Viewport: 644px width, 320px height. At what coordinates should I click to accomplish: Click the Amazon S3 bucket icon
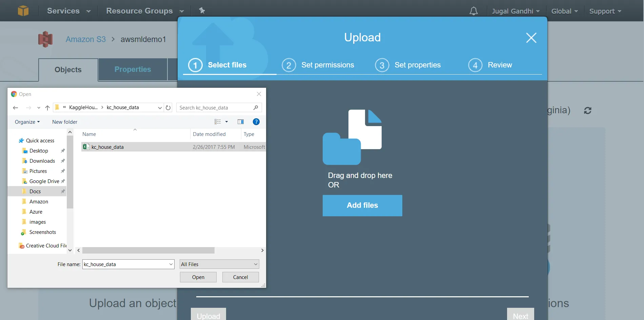(x=45, y=39)
